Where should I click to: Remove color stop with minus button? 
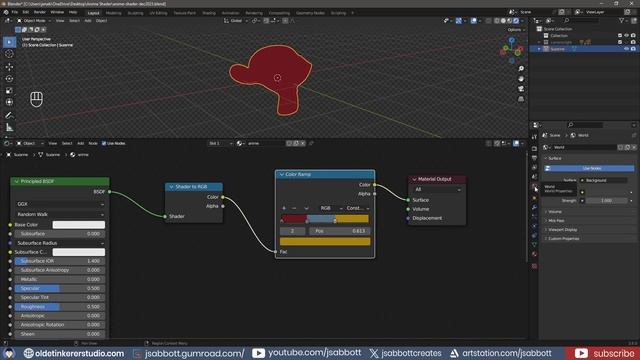pos(294,208)
